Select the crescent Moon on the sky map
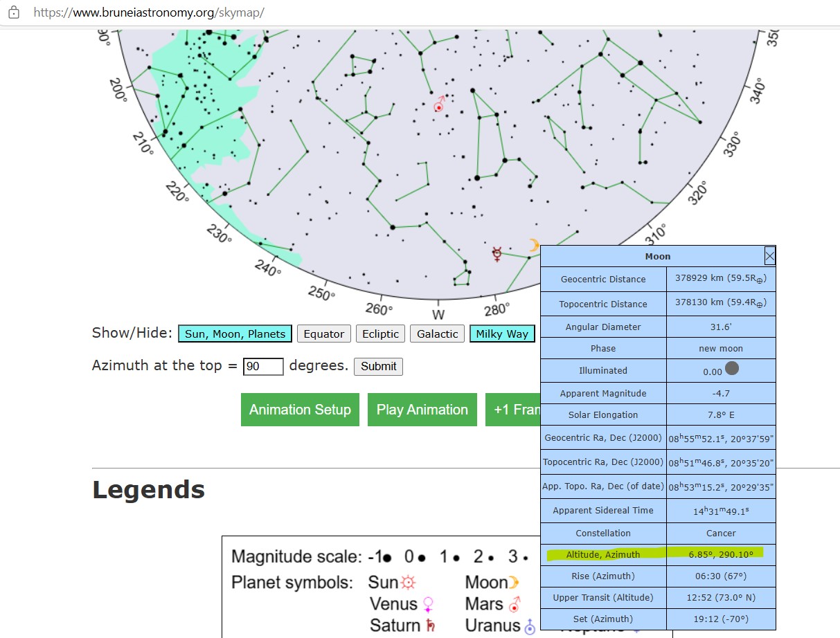The image size is (840, 638). pos(533,245)
